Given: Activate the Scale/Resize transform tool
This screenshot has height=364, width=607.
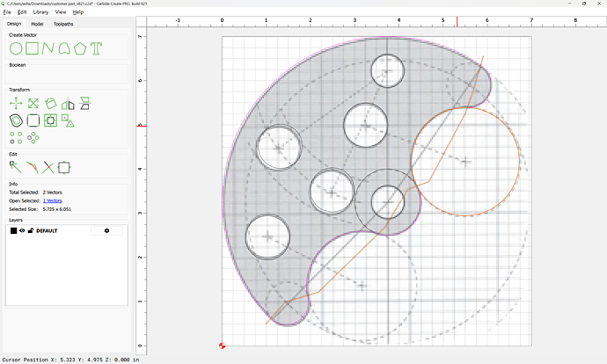Looking at the screenshot, I should click(33, 103).
